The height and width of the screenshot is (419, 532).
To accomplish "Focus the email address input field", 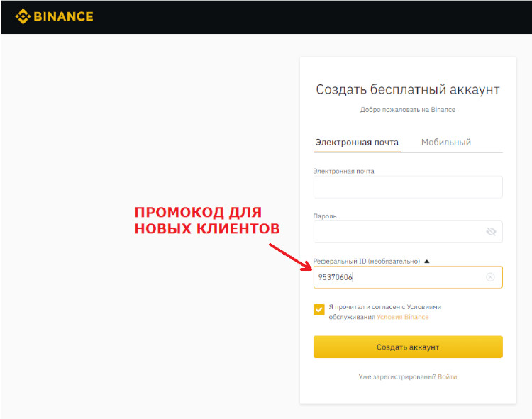I will 407,187.
